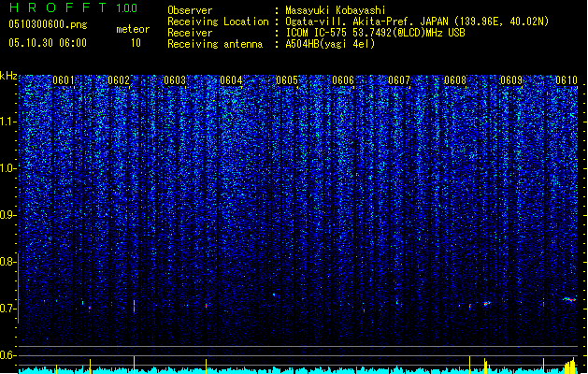Screen dimensions: 588x374
Task: Click the 0602 time marker
Action: point(119,80)
